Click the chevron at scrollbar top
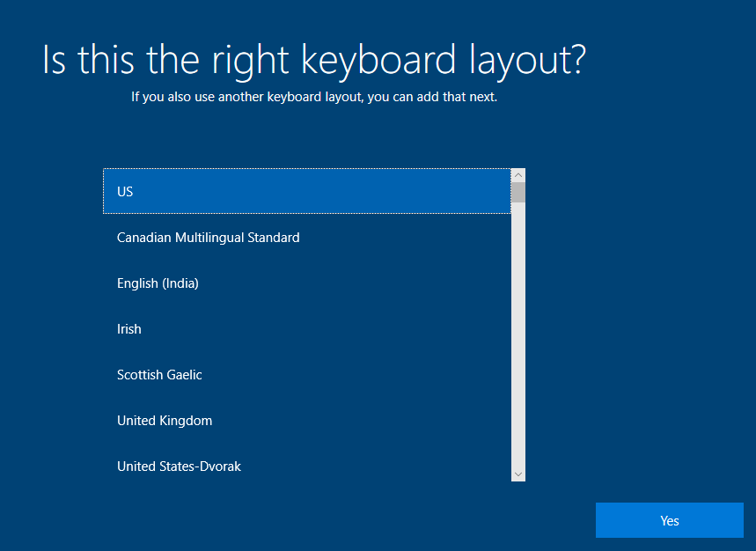Screen dimensions: 756x551 point(518,175)
